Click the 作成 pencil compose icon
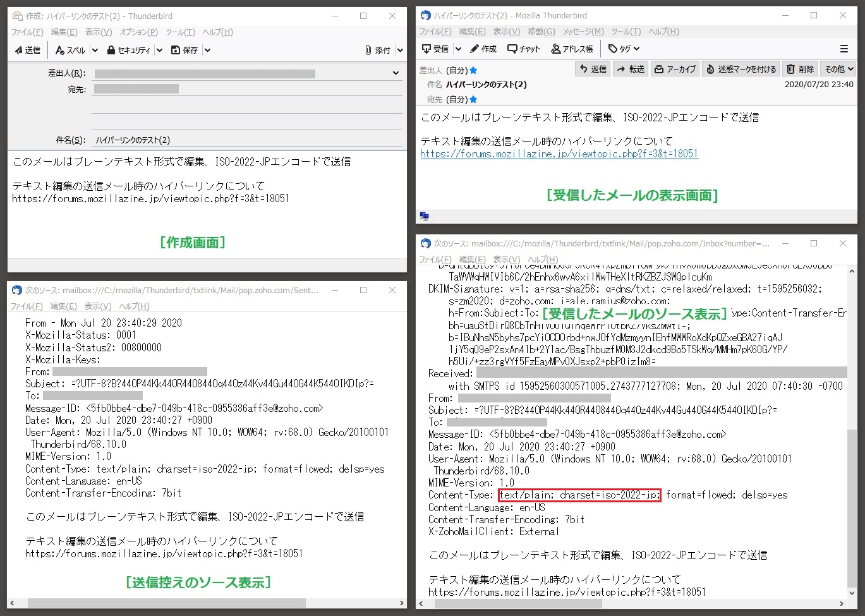This screenshot has width=865, height=616. (475, 49)
